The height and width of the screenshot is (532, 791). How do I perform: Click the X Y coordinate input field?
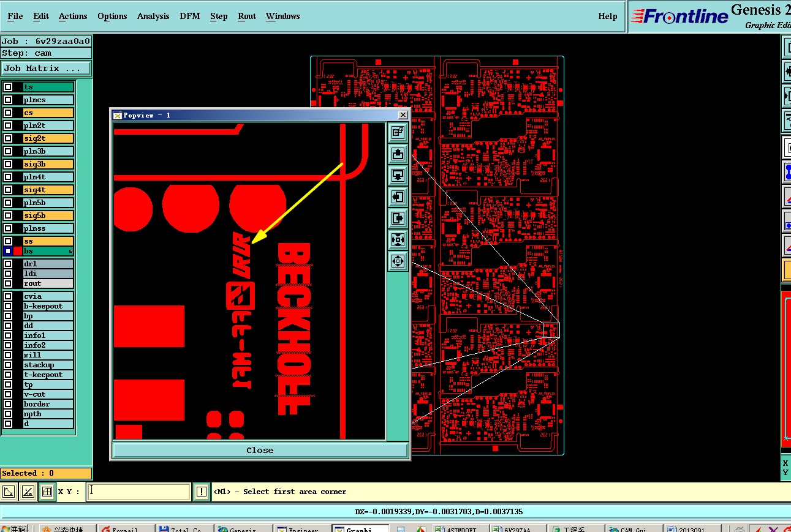pos(139,492)
